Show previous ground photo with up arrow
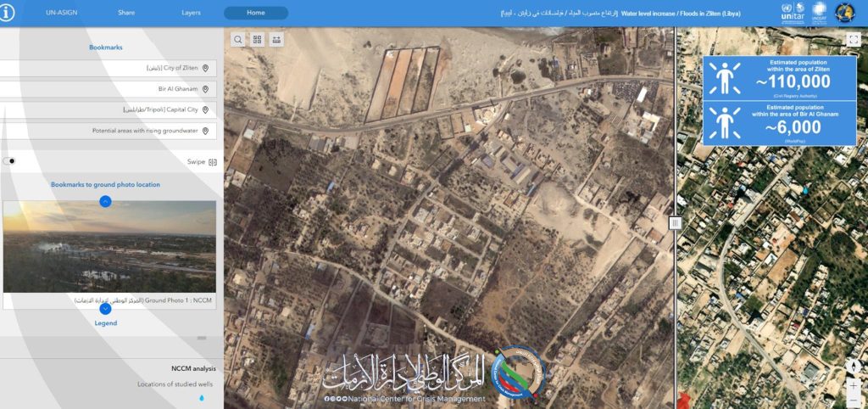This screenshot has height=409, width=868. coord(105,202)
